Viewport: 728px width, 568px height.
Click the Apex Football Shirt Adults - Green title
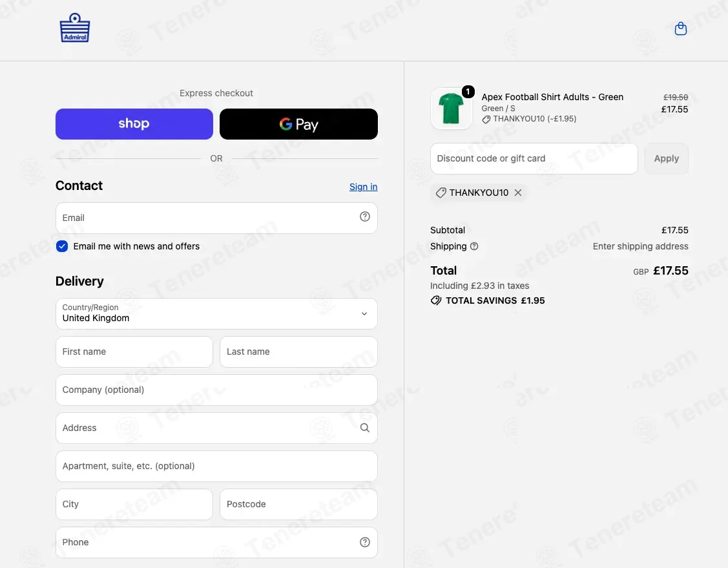[552, 97]
